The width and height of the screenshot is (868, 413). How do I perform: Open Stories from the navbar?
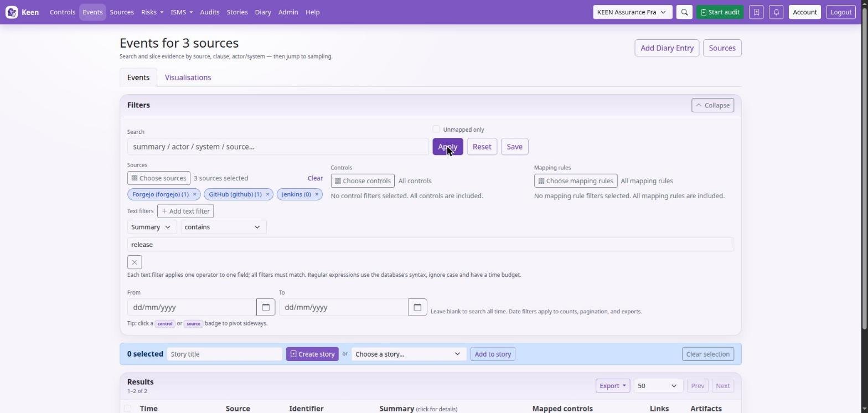coord(237,12)
